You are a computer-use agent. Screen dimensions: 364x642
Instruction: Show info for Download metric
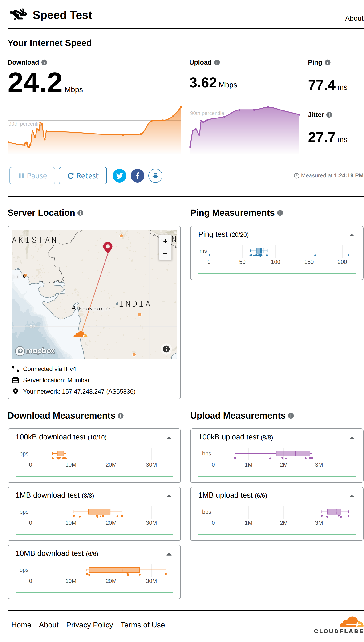click(x=44, y=62)
